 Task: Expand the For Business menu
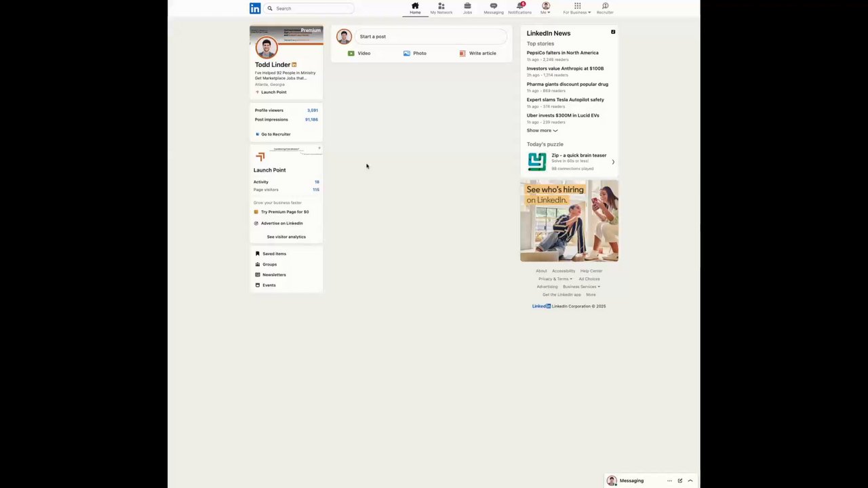click(x=577, y=8)
